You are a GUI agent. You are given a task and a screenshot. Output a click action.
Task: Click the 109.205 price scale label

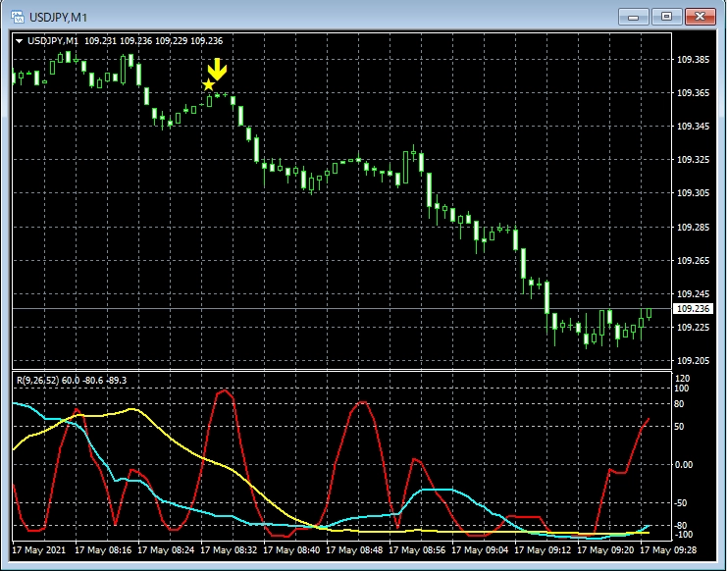pyautogui.click(x=693, y=361)
